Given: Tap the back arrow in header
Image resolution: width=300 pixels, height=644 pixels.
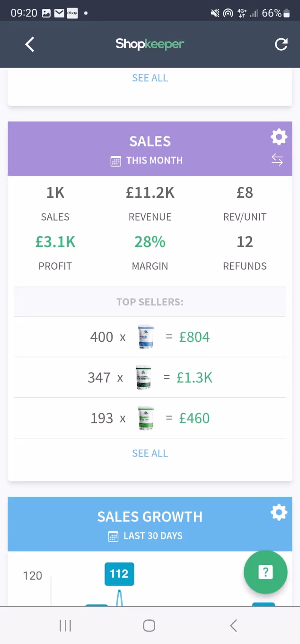Looking at the screenshot, I should 30,44.
